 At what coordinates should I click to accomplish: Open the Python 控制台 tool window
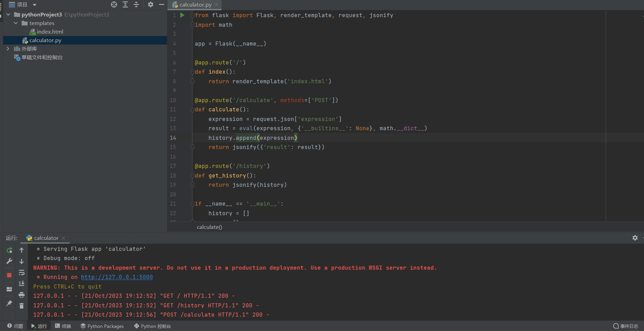152,326
